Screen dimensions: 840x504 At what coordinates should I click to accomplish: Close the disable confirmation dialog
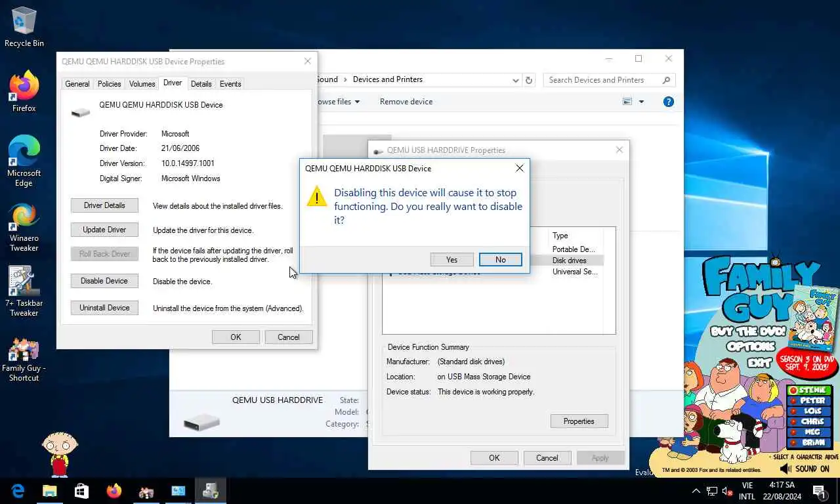coord(520,169)
